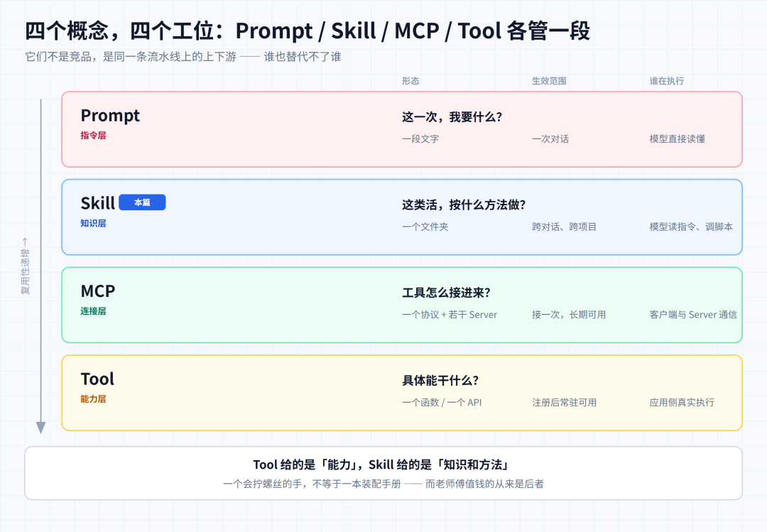767x532 pixels.
Task: Click the question 这一次，我要什么？
Action: coord(452,117)
